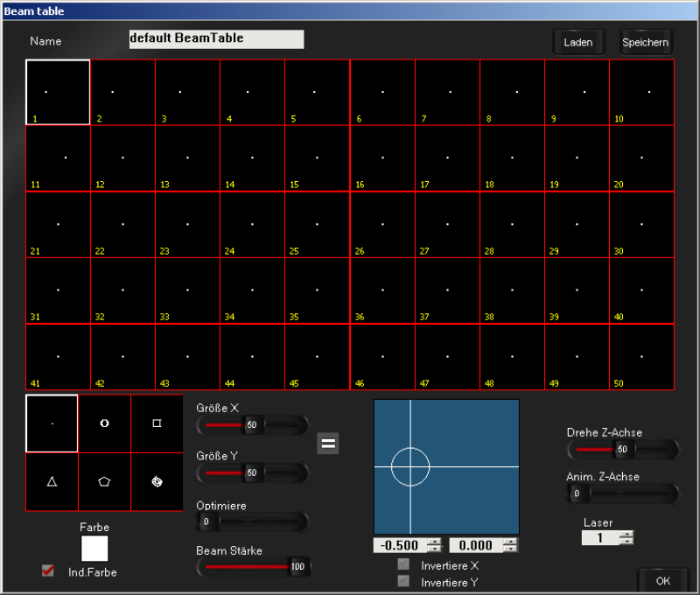Increase Y position value with up arrow
700x595 pixels.
(x=510, y=542)
